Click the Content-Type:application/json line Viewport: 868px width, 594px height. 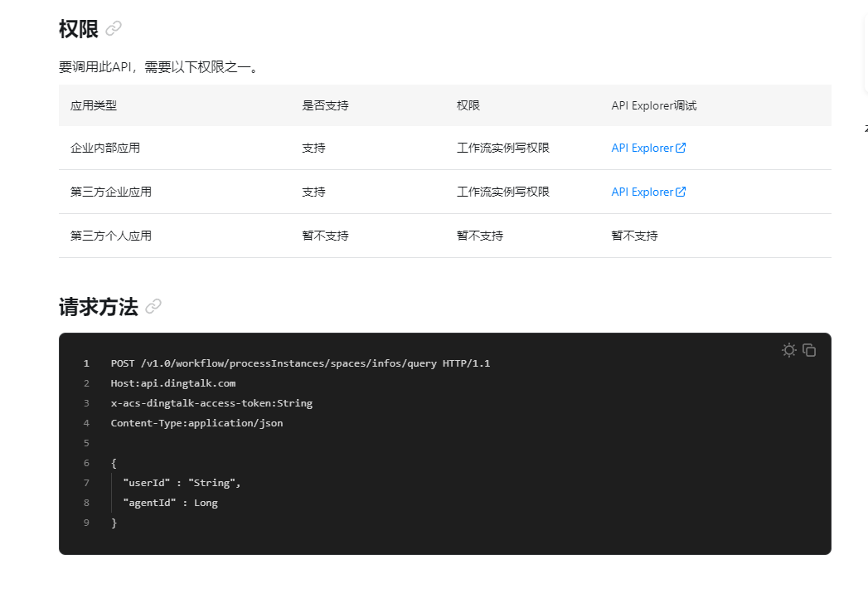point(196,423)
